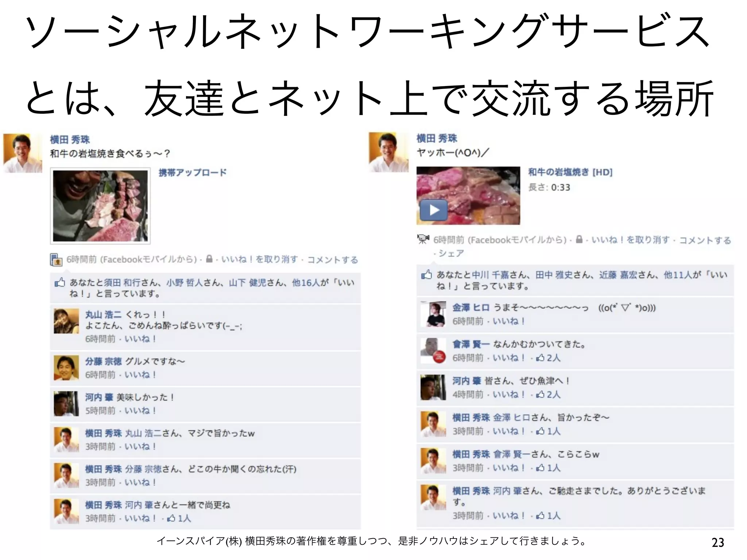The image size is (747, 560).
Task: Click the lock privacy icon on video post
Action: (x=579, y=240)
